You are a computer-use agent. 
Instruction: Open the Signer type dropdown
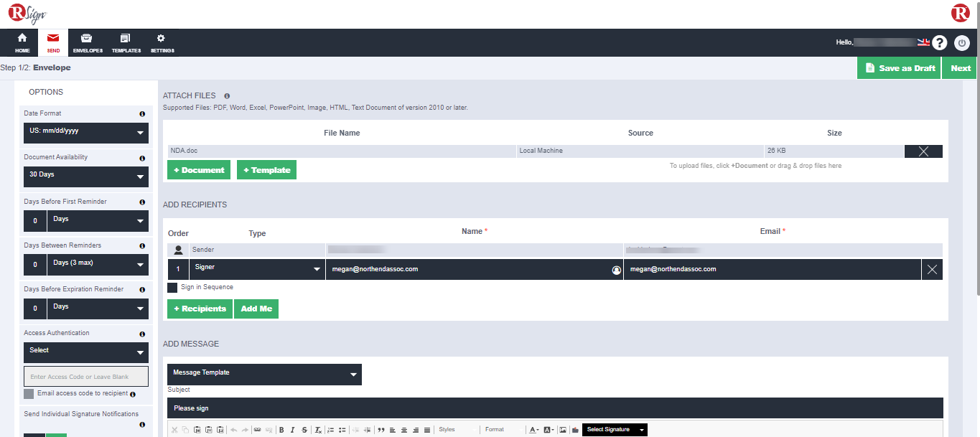(256, 269)
